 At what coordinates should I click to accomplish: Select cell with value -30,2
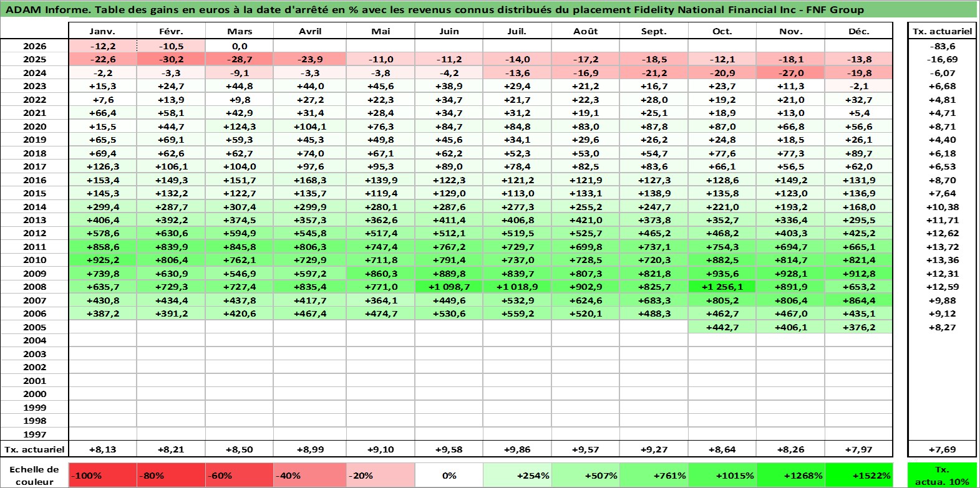point(171,59)
